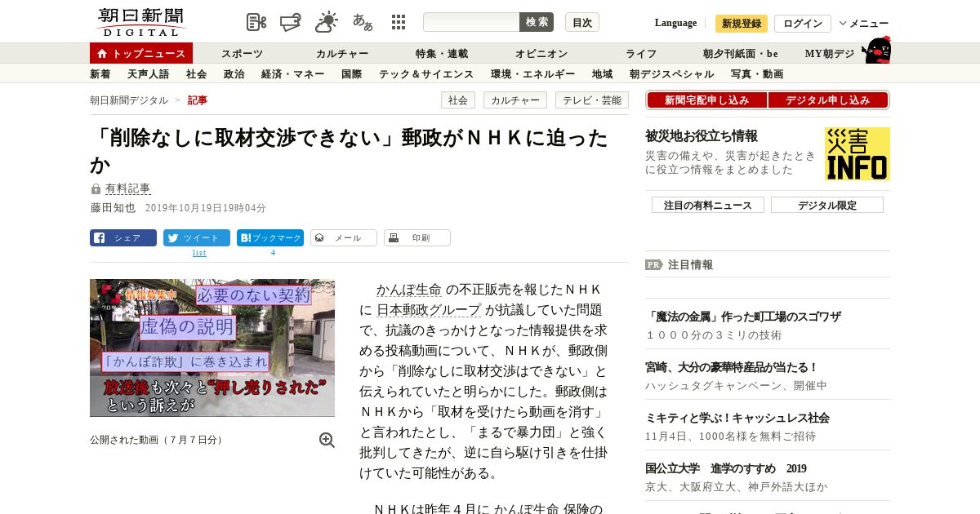Image resolution: width=980 pixels, height=514 pixels.
Task: Click かんぽ生命 keyword in first paragraph
Action: [x=409, y=290]
